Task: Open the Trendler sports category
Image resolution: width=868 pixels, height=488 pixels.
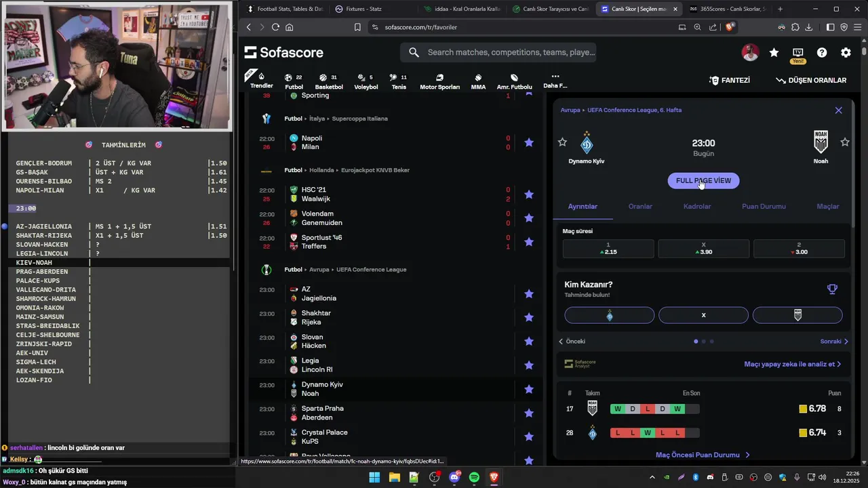Action: point(262,80)
